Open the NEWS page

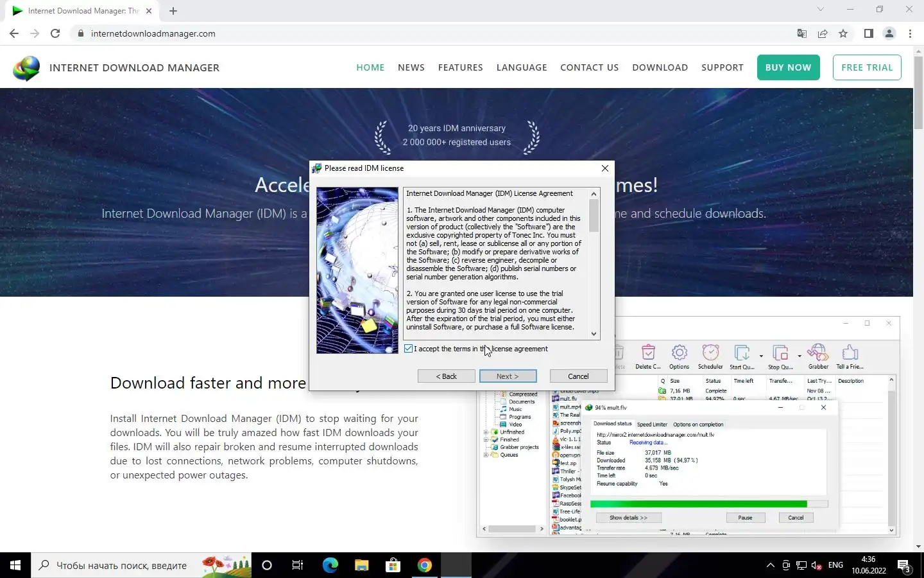tap(411, 67)
